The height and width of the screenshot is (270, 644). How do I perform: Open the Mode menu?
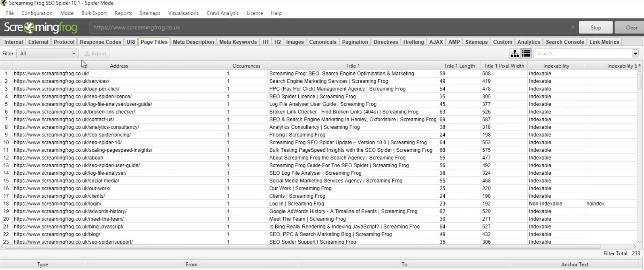67,13
